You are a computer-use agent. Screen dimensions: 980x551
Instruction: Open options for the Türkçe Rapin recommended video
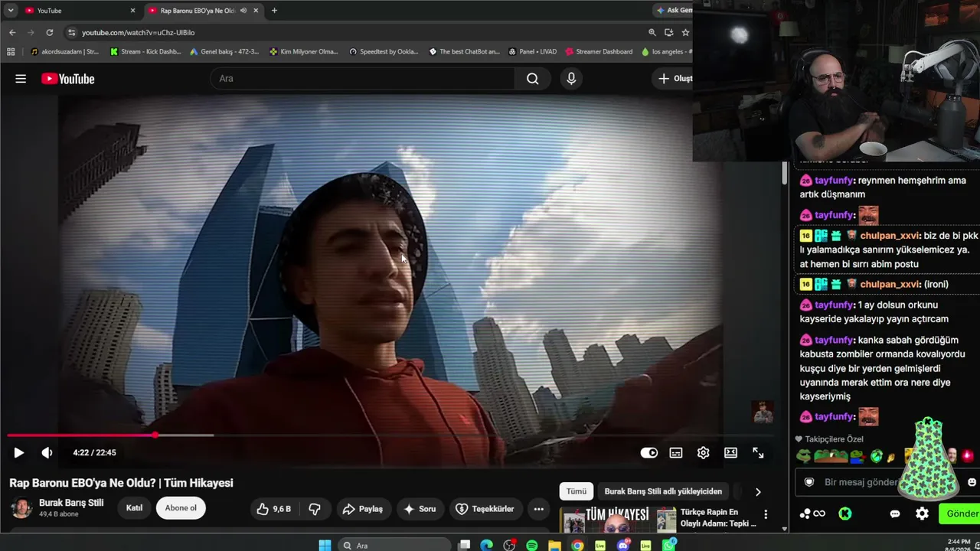pos(766,514)
